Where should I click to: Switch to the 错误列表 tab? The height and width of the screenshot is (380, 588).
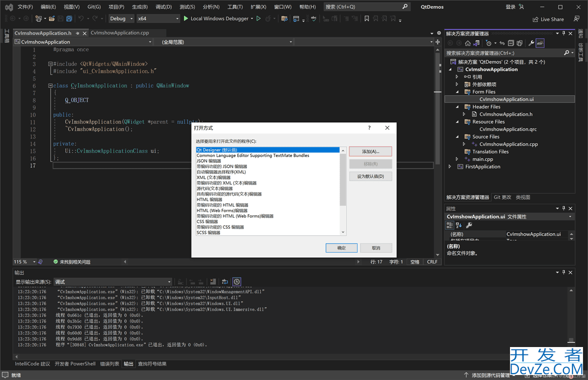pos(109,364)
